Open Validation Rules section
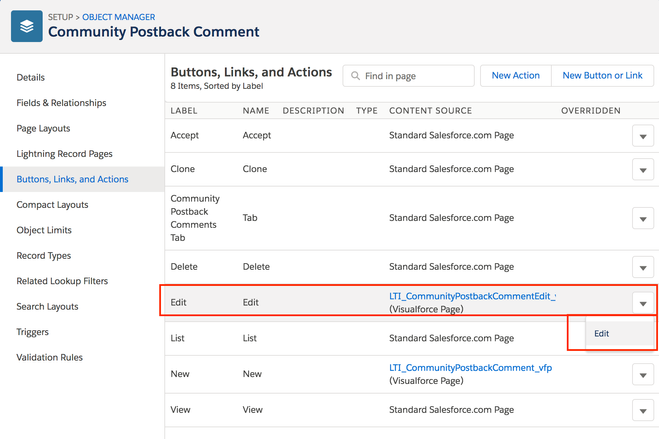This screenshot has height=439, width=659. 50,358
